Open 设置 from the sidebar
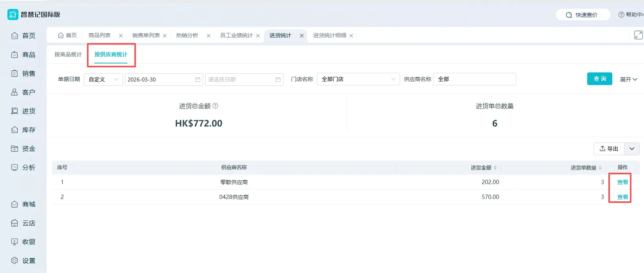 pos(23,260)
